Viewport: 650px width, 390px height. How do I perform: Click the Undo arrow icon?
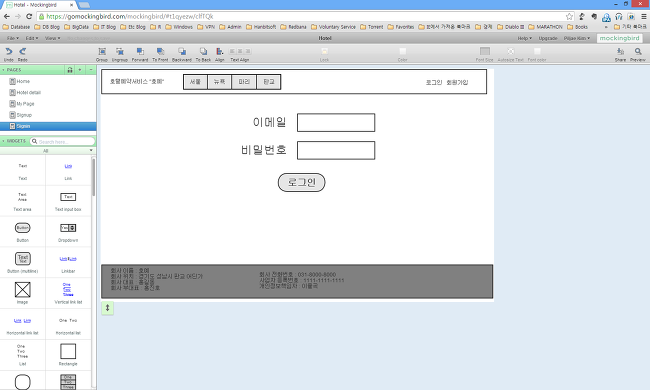(9, 51)
